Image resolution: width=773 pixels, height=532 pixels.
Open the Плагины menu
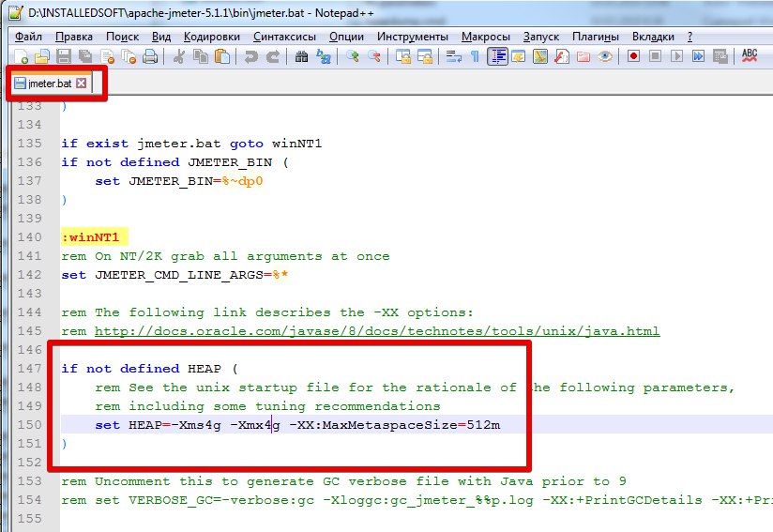[596, 37]
